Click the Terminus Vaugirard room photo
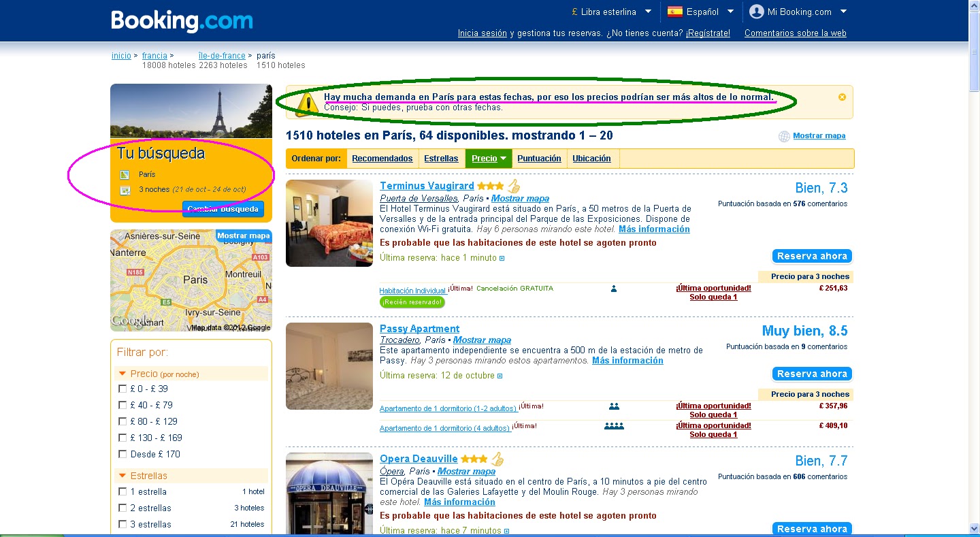Viewport: 980px width, 537px height. pyautogui.click(x=329, y=223)
